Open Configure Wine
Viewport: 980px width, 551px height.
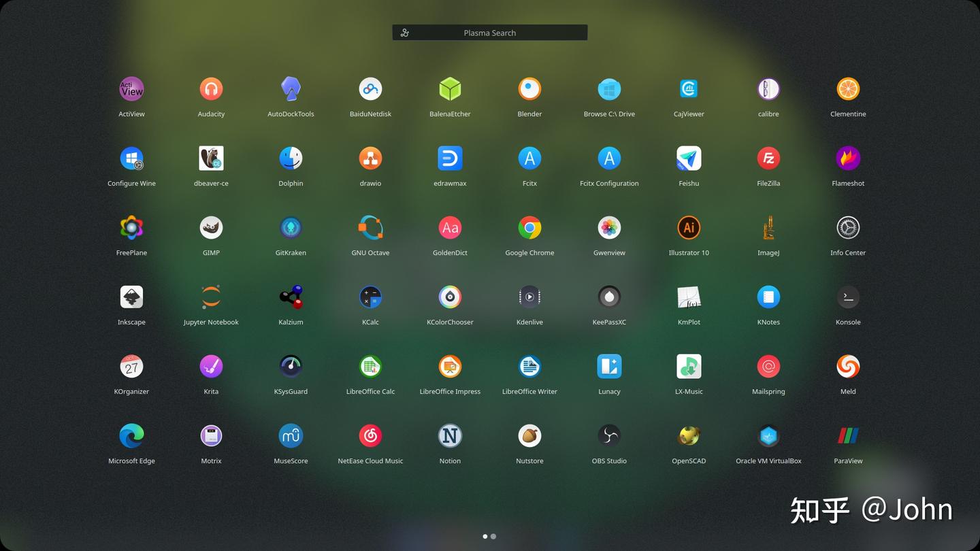(x=131, y=158)
